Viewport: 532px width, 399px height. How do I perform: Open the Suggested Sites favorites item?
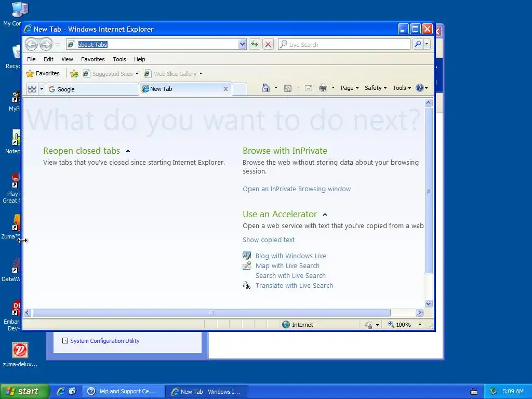pos(111,74)
